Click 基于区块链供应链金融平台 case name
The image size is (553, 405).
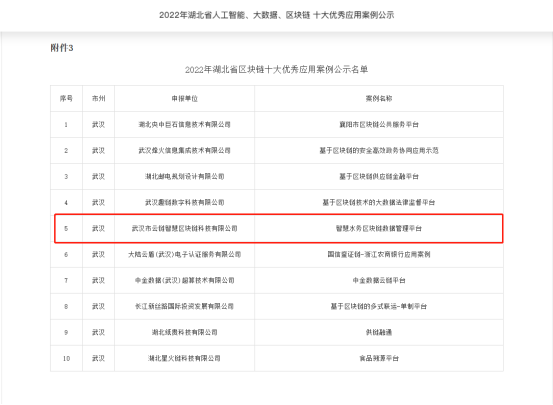pyautogui.click(x=379, y=176)
